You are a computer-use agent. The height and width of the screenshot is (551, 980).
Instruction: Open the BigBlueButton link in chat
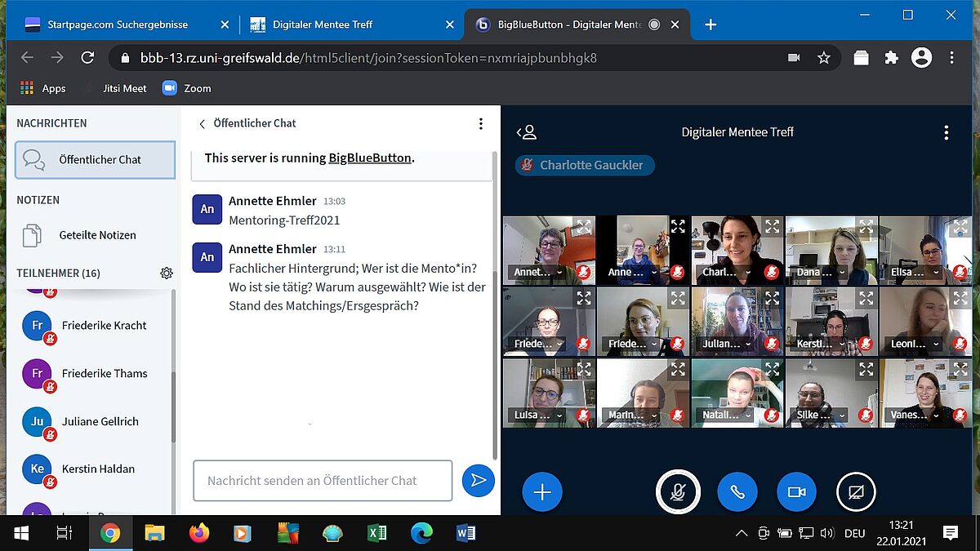pos(369,158)
